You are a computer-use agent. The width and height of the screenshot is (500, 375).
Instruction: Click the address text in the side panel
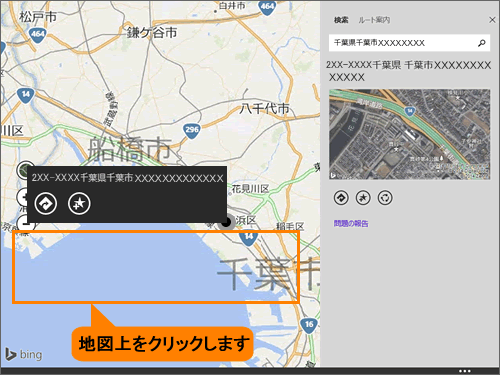point(409,71)
